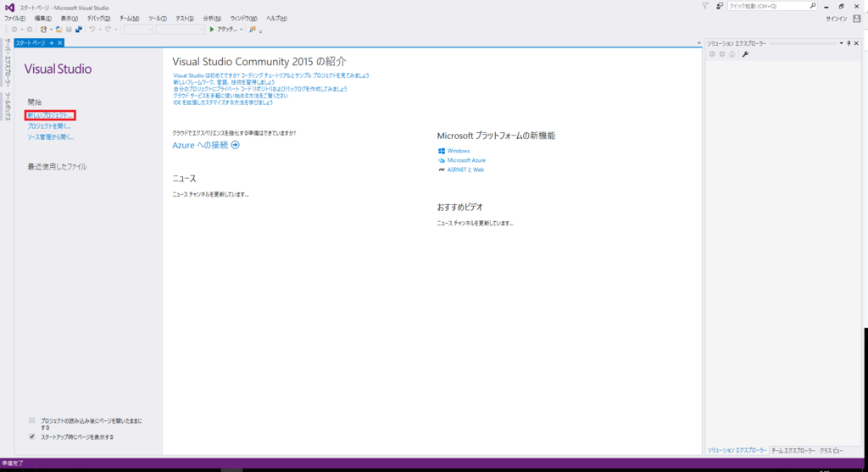Open the 分析(N) menu
The width and height of the screenshot is (868, 472).
pyautogui.click(x=212, y=19)
